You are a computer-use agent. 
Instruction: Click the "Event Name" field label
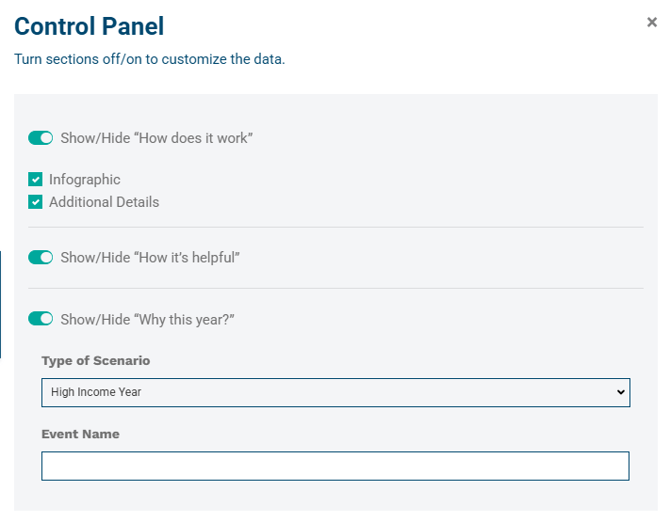tap(80, 434)
